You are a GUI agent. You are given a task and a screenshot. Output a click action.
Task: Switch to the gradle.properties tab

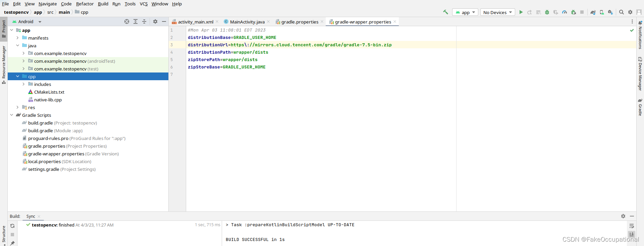(x=300, y=22)
